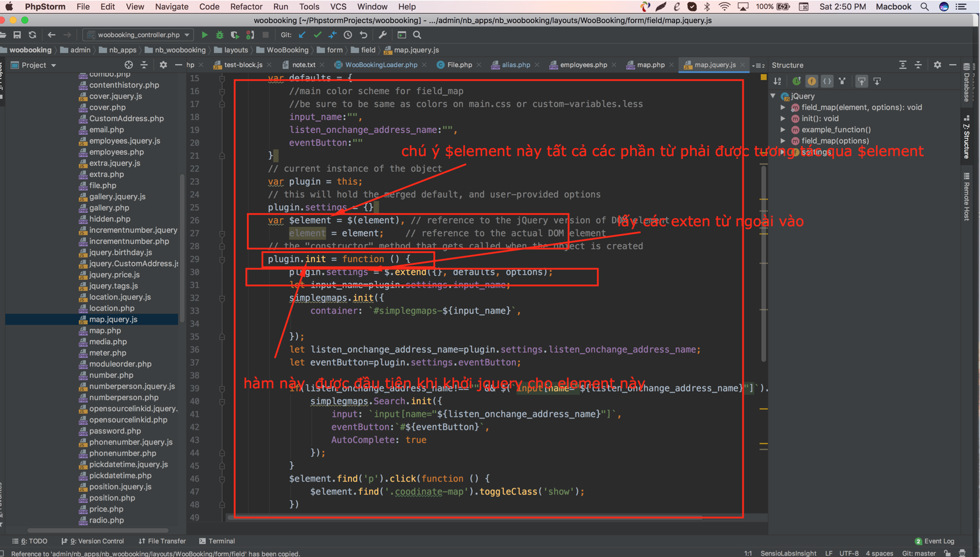Screen dimensions: 980x557
Task: Click the Git commit checkmark icon
Action: (x=317, y=35)
